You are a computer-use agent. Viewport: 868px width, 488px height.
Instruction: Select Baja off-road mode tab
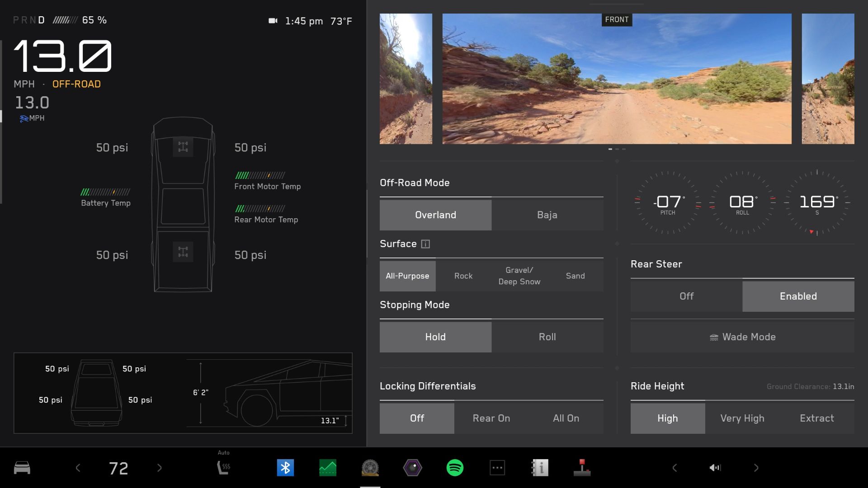coord(547,215)
